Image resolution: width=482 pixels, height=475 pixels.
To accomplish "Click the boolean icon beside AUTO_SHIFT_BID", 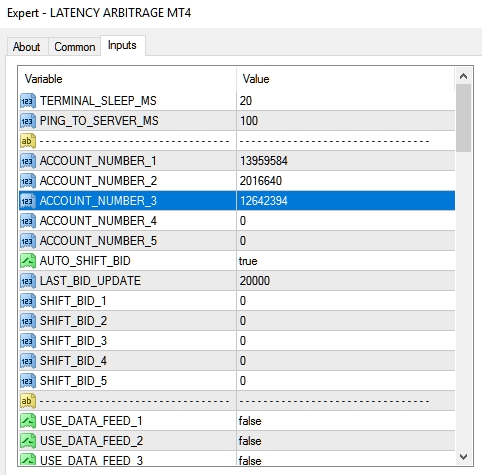I will 28,261.
